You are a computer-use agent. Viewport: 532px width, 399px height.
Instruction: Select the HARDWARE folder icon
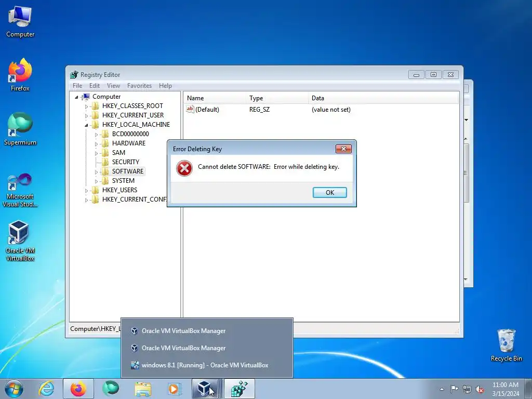105,143
